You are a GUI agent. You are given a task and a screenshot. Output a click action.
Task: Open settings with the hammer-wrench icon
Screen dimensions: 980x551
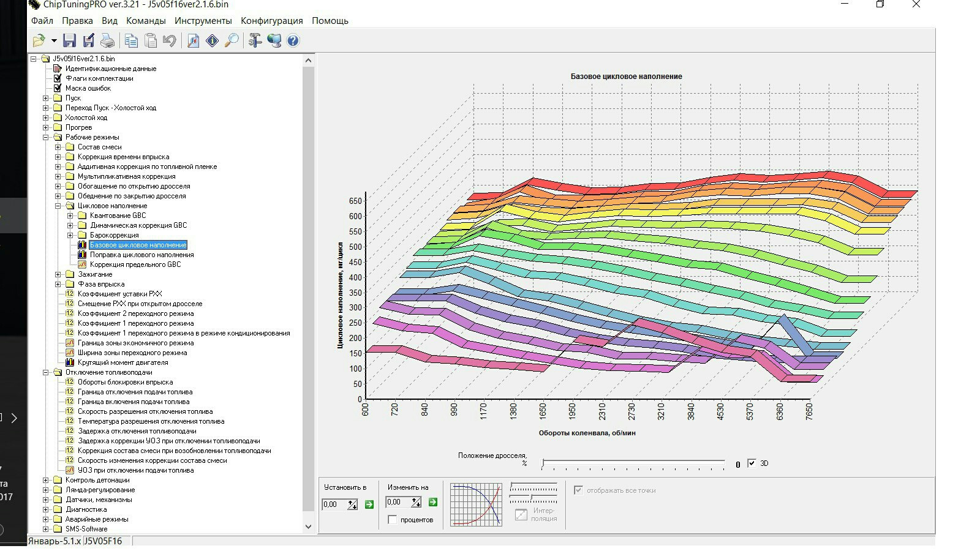(255, 41)
